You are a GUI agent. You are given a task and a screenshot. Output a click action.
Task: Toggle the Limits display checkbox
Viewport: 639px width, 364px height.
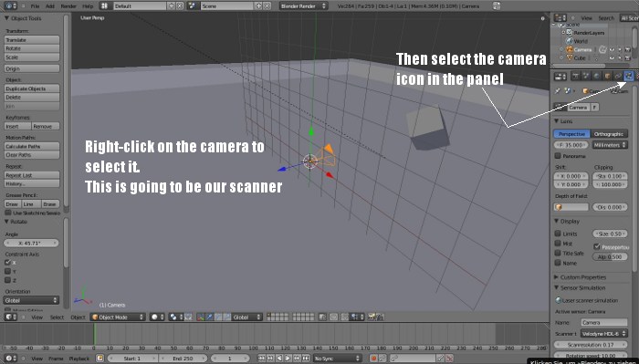coord(558,234)
